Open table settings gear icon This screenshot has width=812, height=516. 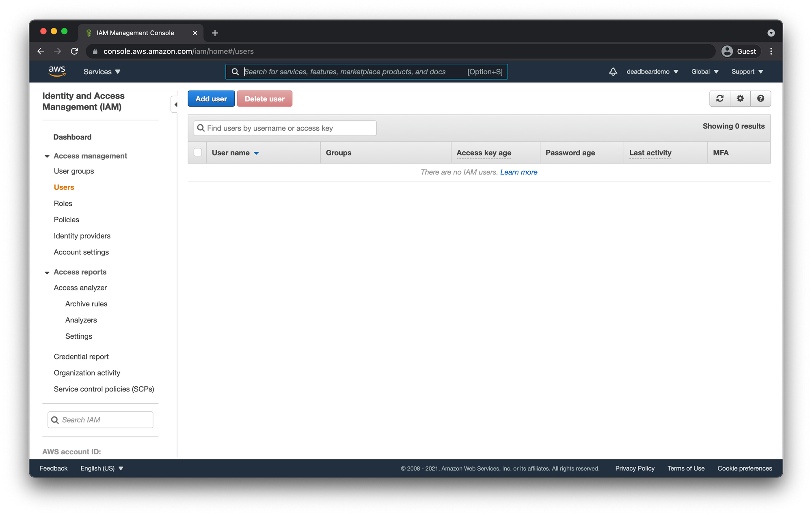click(740, 99)
